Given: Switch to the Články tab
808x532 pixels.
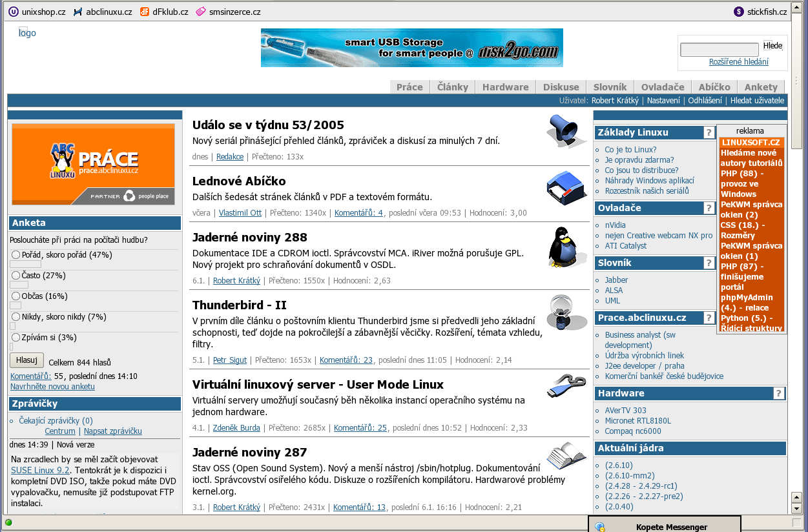Looking at the screenshot, I should click(453, 87).
